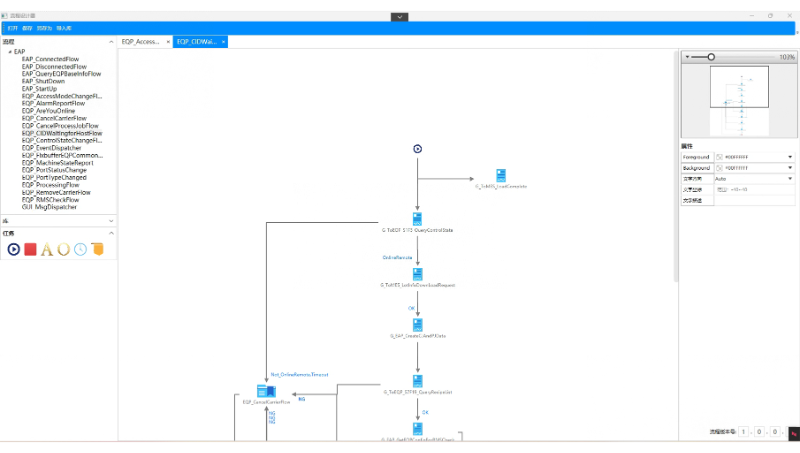This screenshot has height=453, width=800.
Task: Select EQP_MachineStateReport tree item
Action: pos(57,163)
